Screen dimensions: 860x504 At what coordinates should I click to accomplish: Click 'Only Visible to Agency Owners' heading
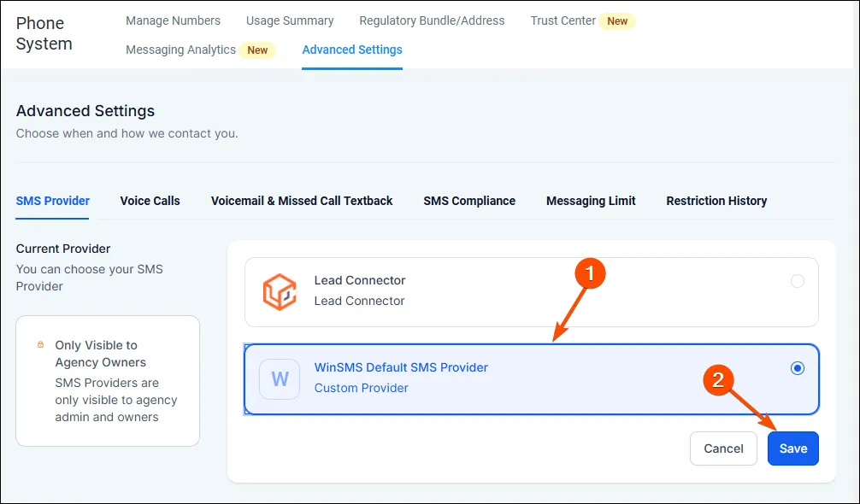point(100,354)
